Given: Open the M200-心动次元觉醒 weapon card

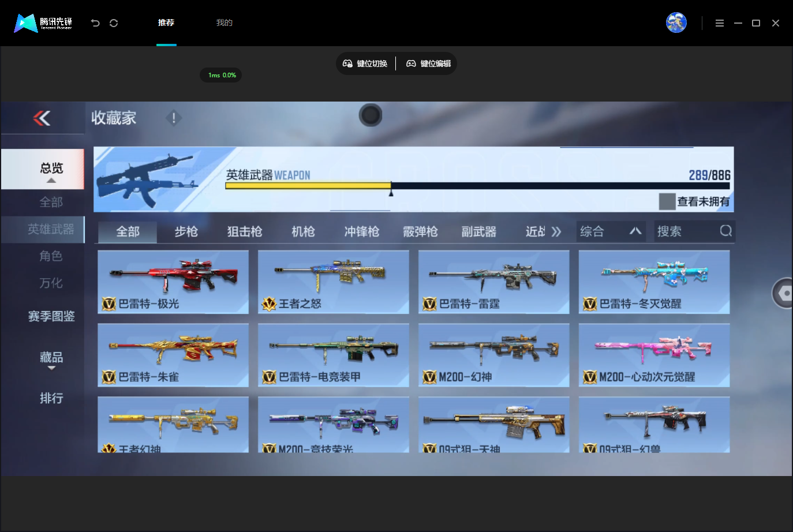Looking at the screenshot, I should tap(654, 355).
